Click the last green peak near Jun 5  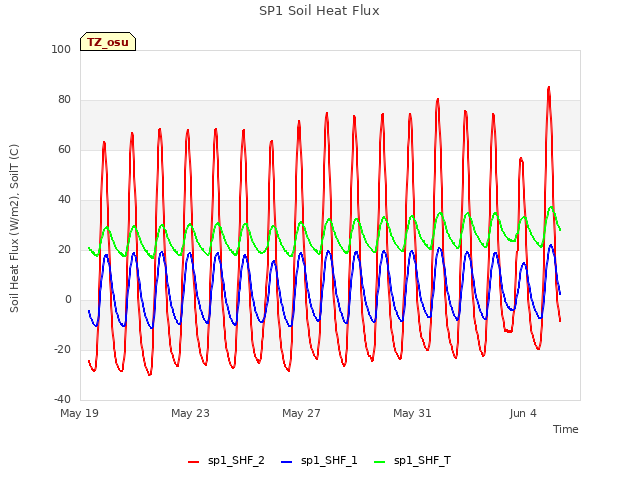551,207
